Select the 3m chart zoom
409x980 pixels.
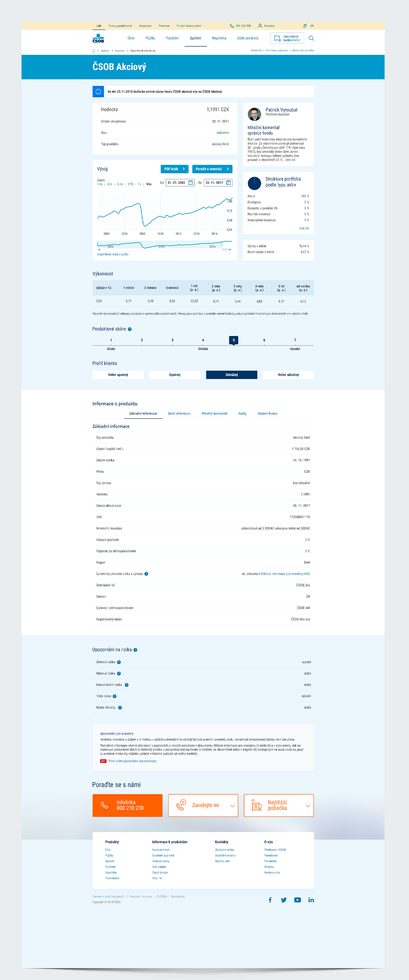point(109,184)
